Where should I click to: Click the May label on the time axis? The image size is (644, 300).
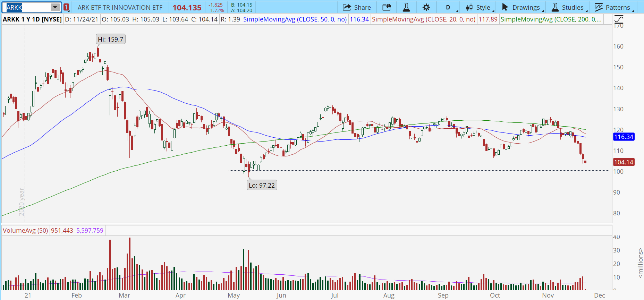[x=234, y=295]
